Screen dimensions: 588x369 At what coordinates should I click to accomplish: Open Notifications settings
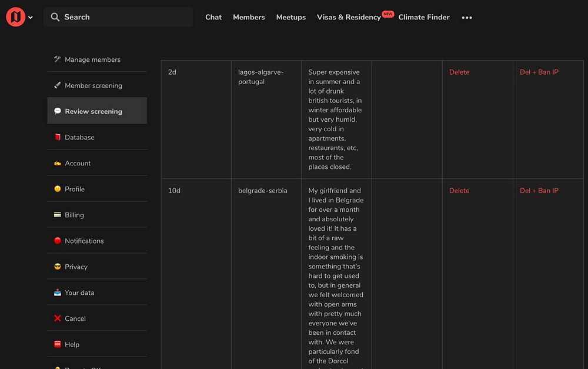point(97,241)
